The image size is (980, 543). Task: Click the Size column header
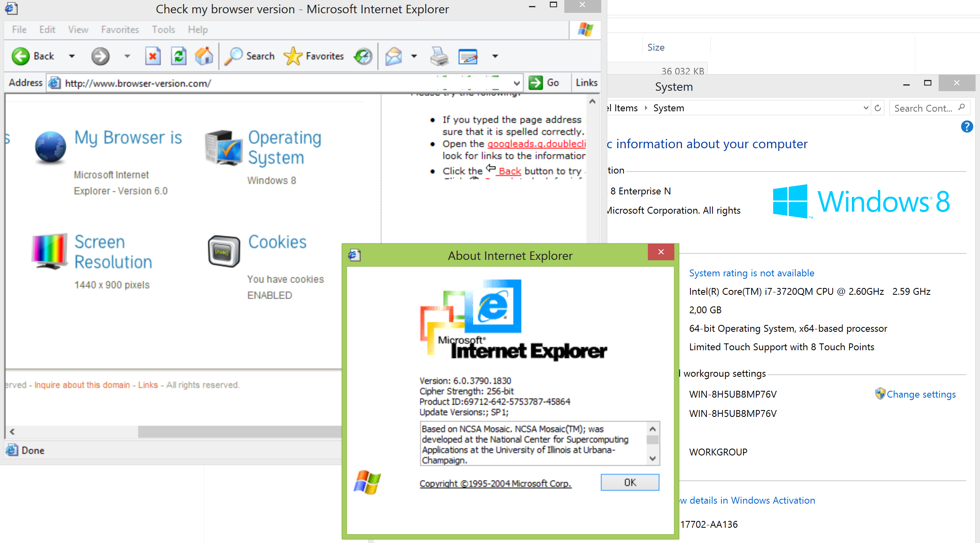point(655,47)
